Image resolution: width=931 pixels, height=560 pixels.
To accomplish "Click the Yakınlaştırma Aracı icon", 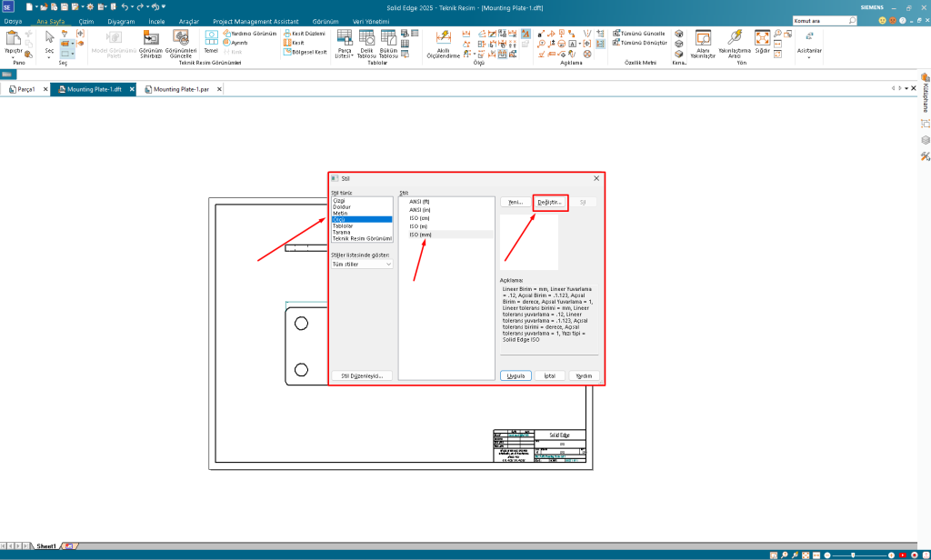I will tap(735, 38).
